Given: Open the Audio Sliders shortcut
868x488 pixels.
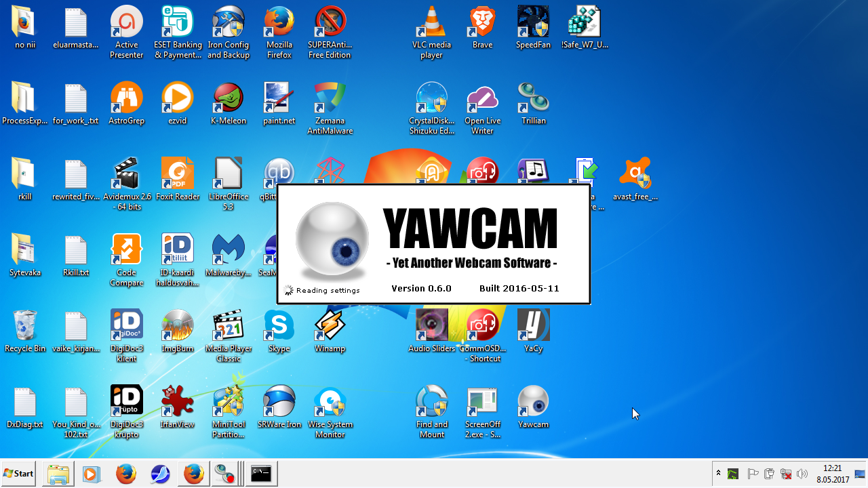Looking at the screenshot, I should pyautogui.click(x=431, y=331).
